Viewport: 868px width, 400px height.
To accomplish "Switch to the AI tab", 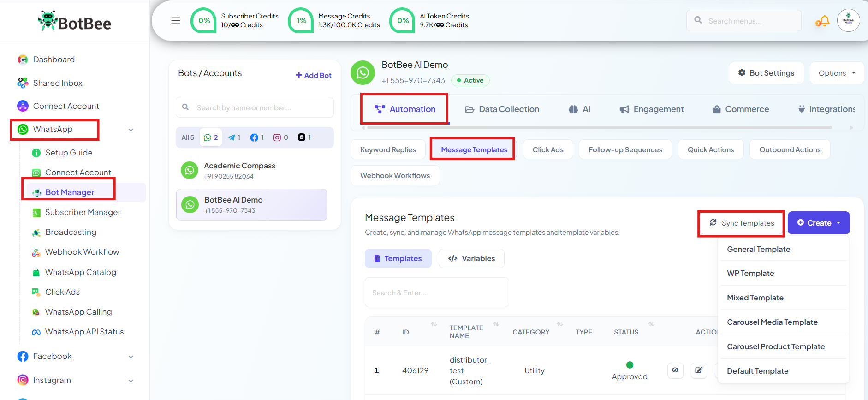I will 579,109.
